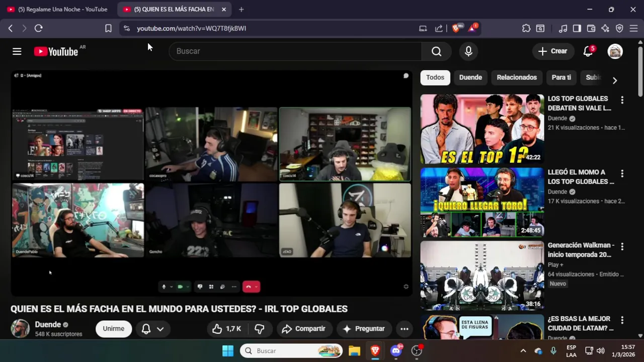Open thumbnail ES EL TOP 1 video

[482, 129]
